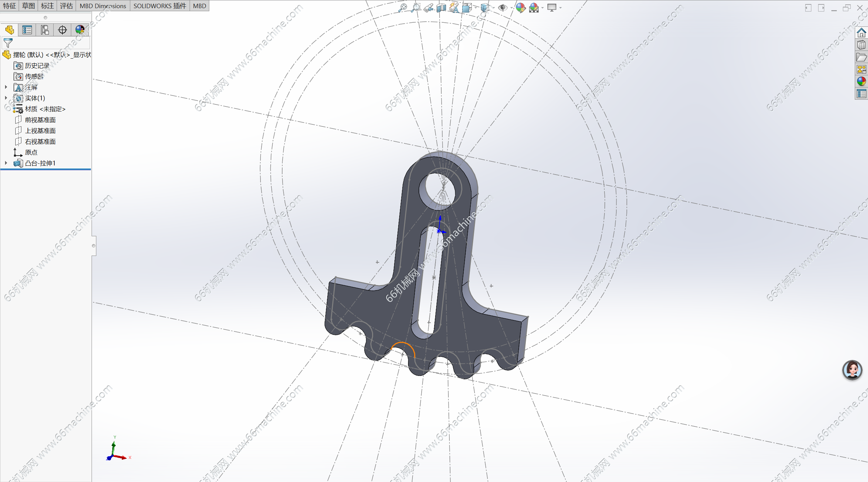Toggle Hide/Show Items eye icon
Screen dimensions: 868x482
503,7
